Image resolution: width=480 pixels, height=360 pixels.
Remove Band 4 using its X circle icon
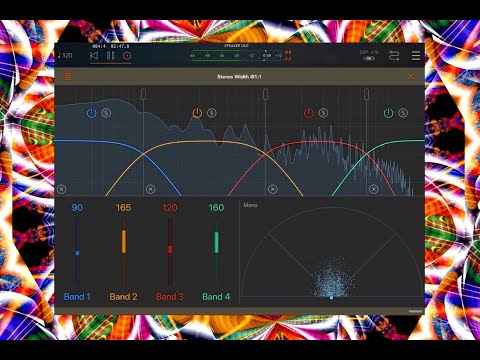(374, 189)
